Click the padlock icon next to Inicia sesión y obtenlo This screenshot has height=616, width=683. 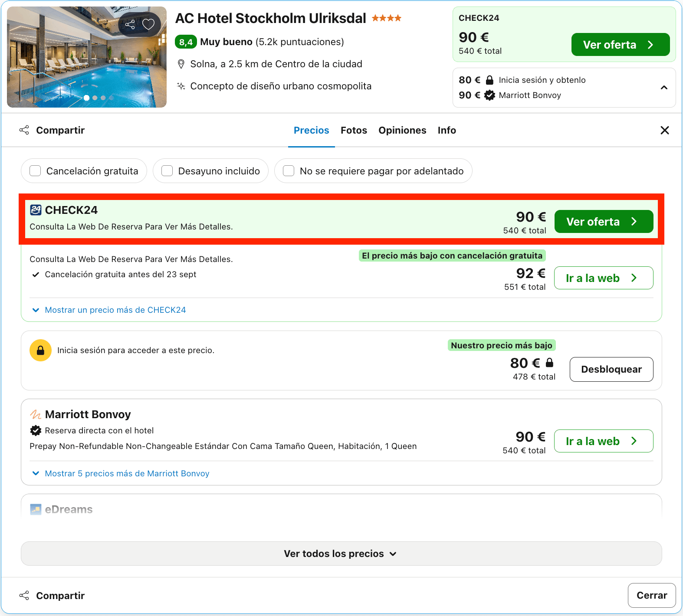(x=489, y=80)
